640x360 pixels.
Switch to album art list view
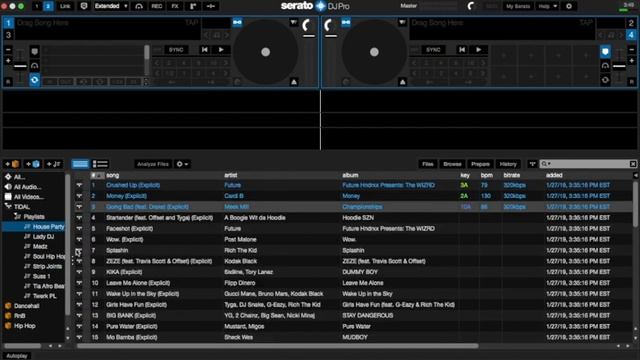(x=100, y=164)
